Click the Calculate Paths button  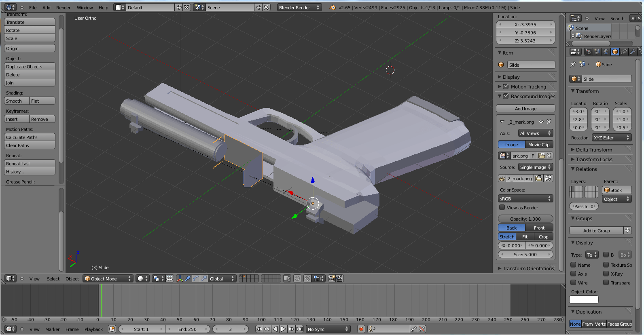coord(30,137)
